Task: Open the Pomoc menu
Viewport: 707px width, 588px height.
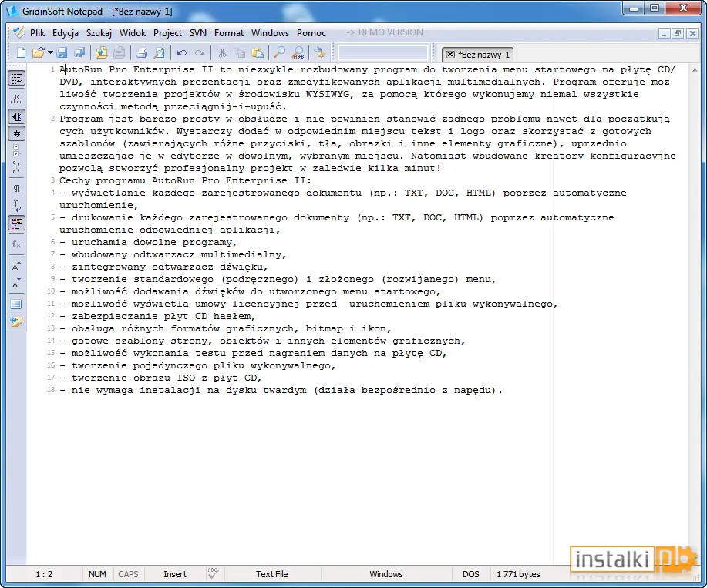Action: (311, 33)
